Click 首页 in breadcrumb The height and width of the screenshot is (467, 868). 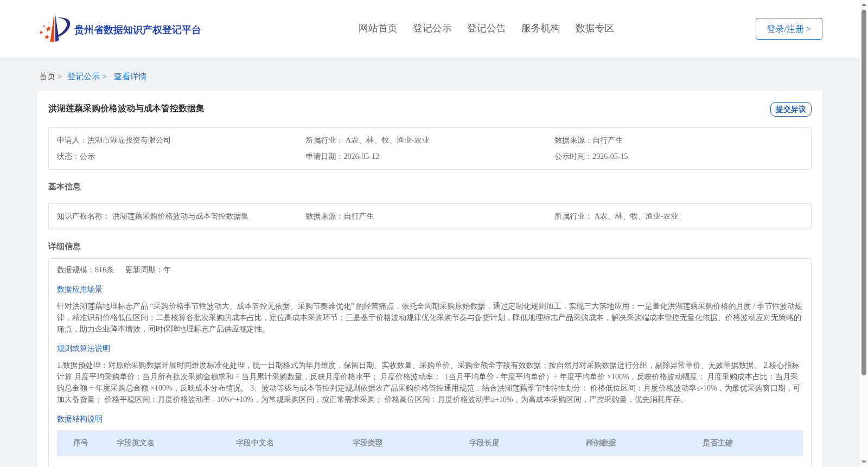click(47, 76)
